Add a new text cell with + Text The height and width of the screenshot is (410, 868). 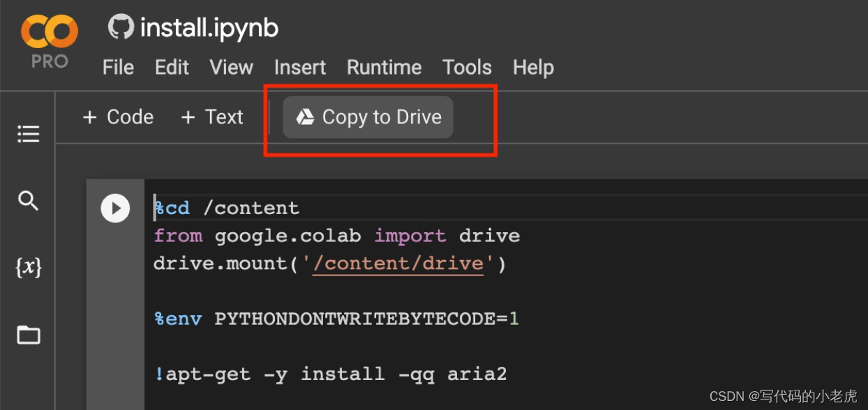point(211,116)
